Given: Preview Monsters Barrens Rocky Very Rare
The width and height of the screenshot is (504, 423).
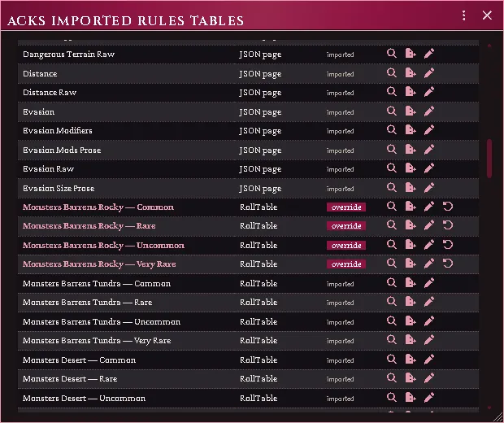Looking at the screenshot, I should tap(391, 264).
